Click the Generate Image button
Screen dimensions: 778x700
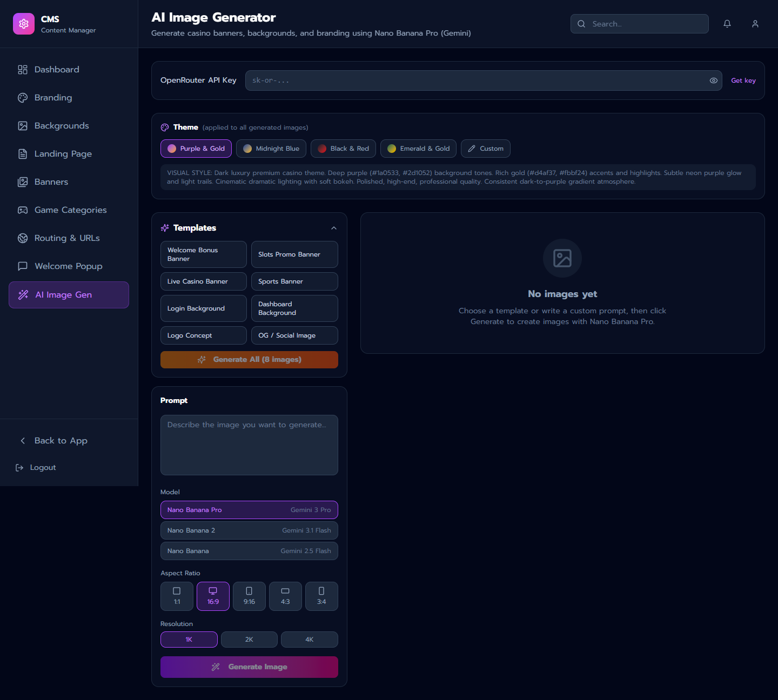point(249,667)
